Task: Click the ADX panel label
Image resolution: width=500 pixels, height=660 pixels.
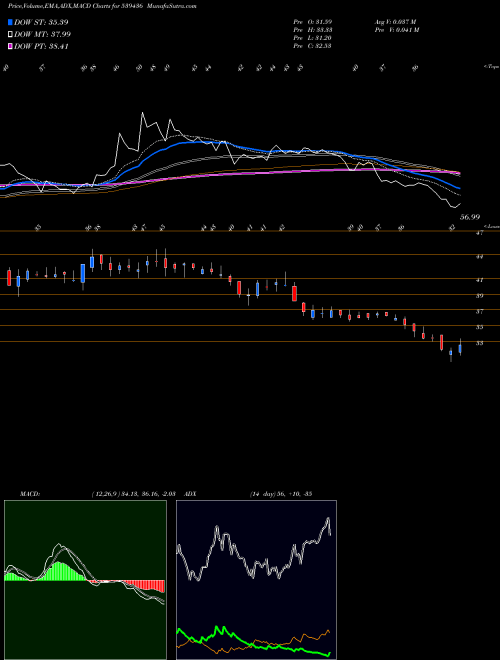Action: coord(190,494)
